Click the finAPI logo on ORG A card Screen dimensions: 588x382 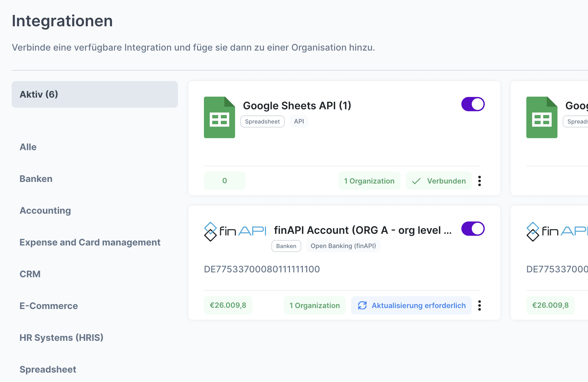235,231
